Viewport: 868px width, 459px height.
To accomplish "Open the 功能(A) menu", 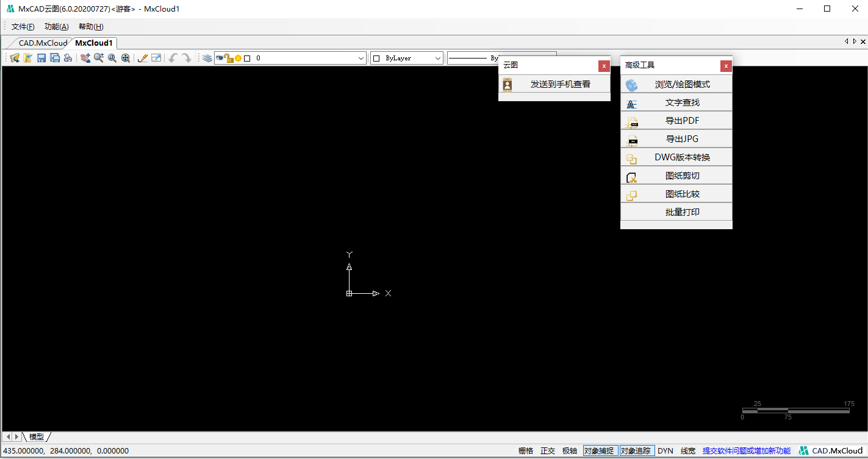I will tap(57, 27).
